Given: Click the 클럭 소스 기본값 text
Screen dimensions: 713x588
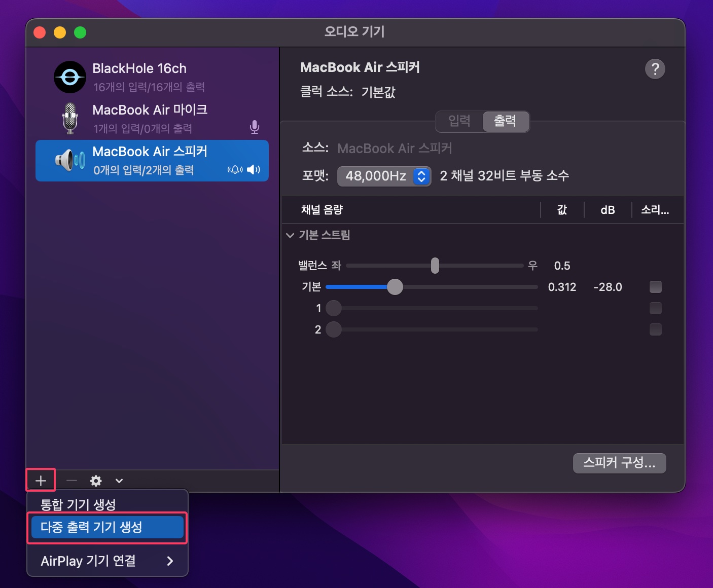Looking at the screenshot, I should click(348, 92).
